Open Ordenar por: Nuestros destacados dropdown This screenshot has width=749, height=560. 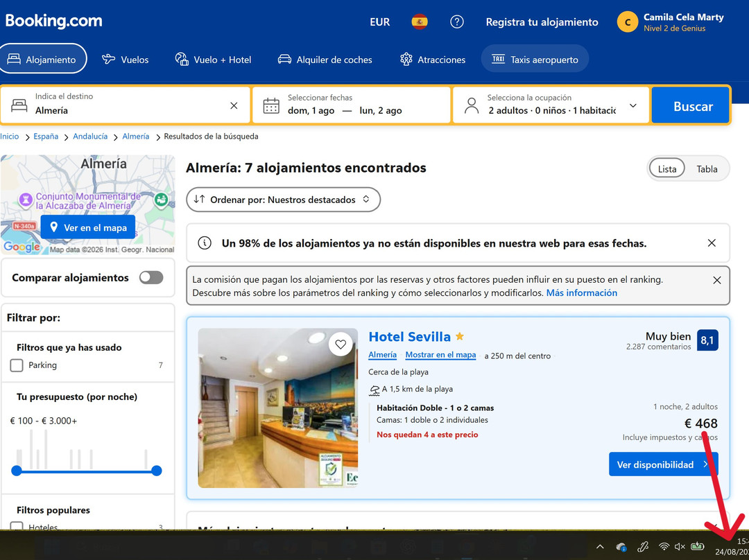(x=283, y=200)
